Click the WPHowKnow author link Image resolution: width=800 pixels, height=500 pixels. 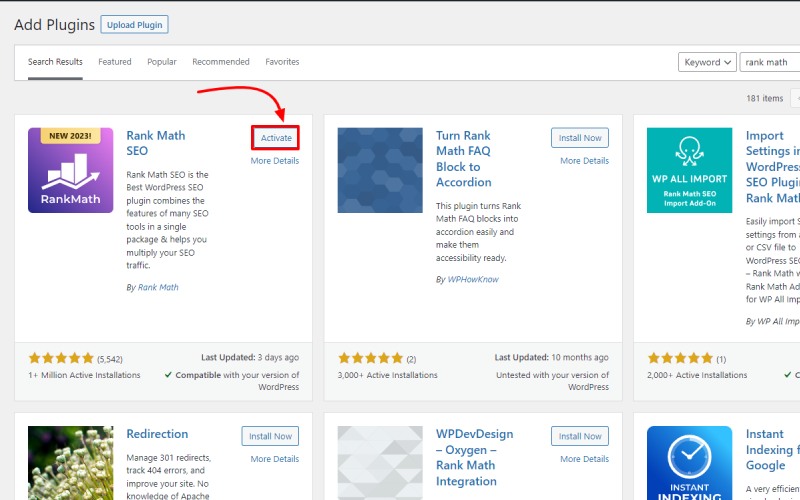(473, 280)
